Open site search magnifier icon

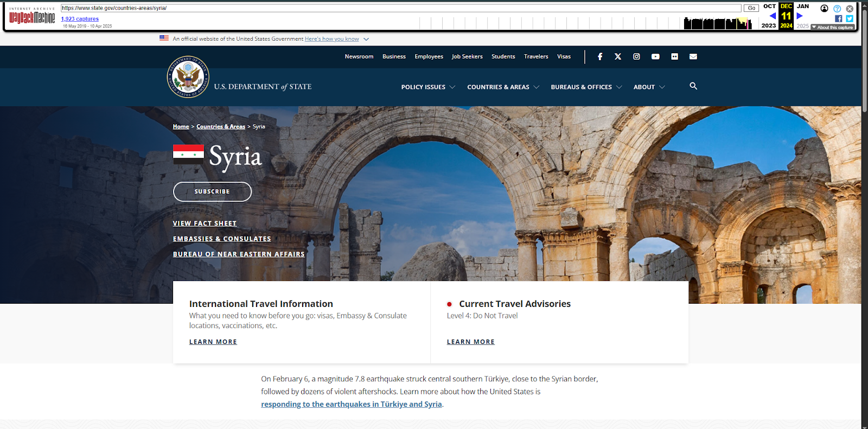[693, 86]
